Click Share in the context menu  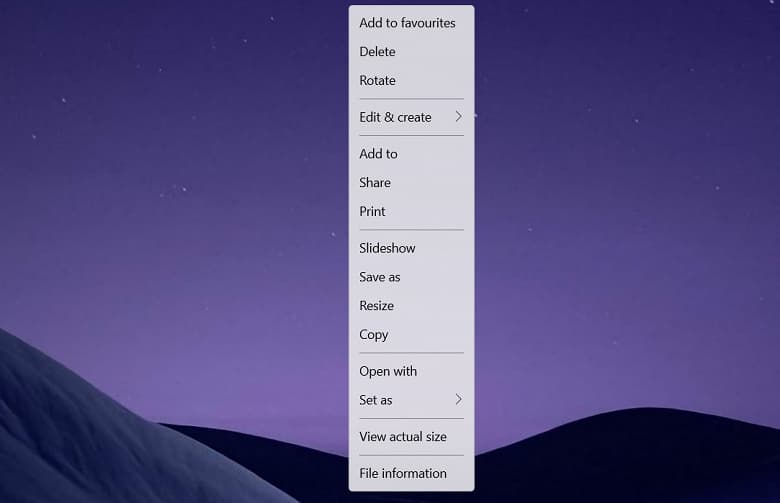click(x=375, y=183)
